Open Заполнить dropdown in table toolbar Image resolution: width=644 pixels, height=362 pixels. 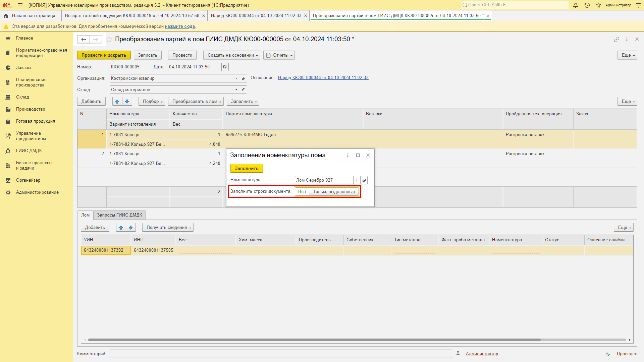(x=243, y=102)
